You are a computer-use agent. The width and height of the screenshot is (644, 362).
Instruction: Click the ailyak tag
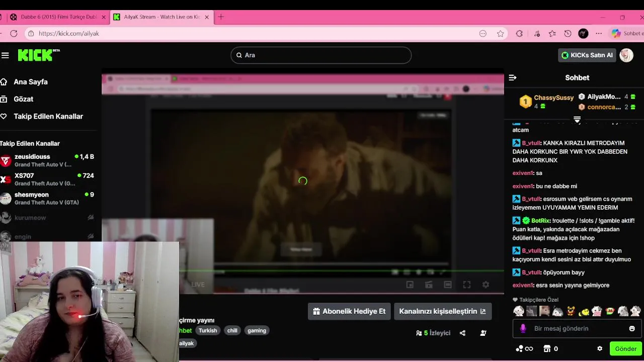click(x=187, y=343)
